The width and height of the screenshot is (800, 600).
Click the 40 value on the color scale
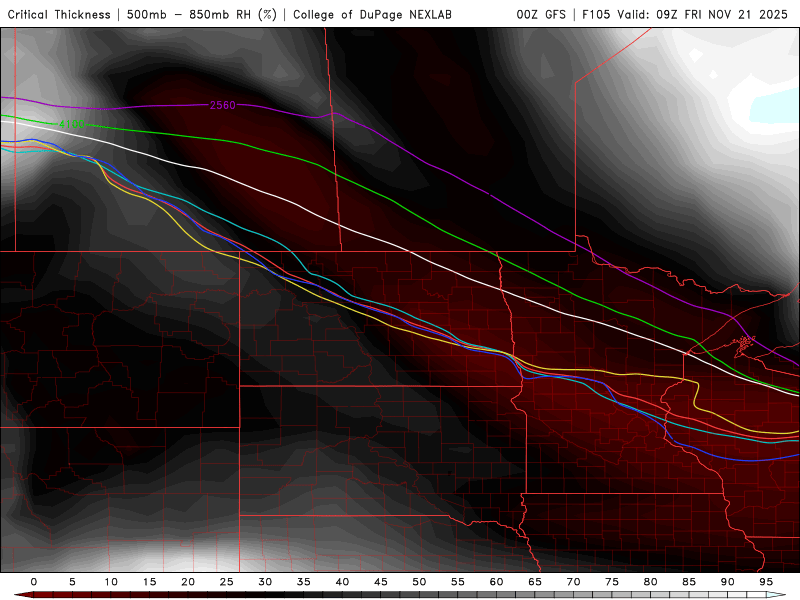[x=342, y=582]
